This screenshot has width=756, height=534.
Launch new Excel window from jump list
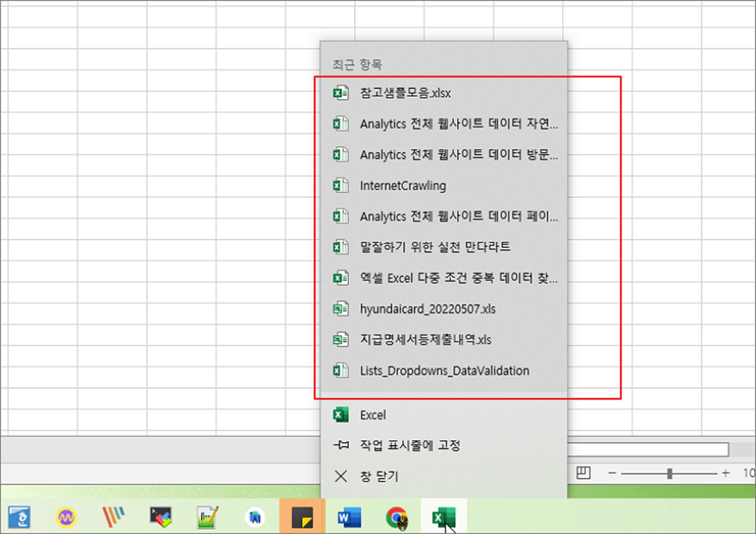(443, 415)
